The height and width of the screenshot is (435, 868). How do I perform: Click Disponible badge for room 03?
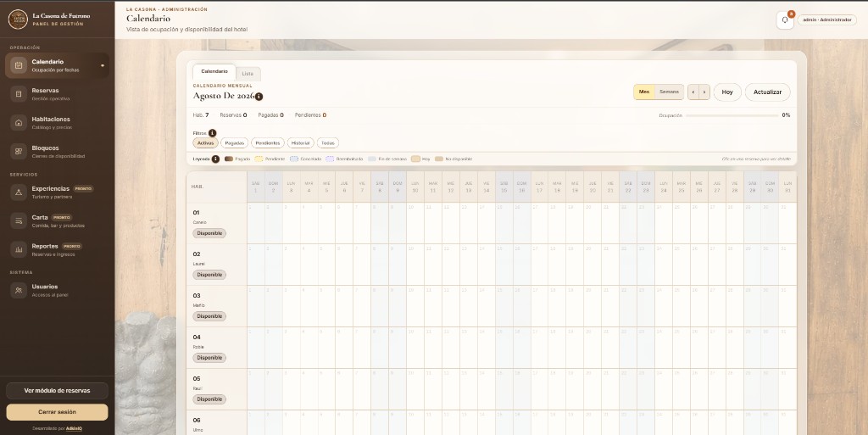click(209, 316)
